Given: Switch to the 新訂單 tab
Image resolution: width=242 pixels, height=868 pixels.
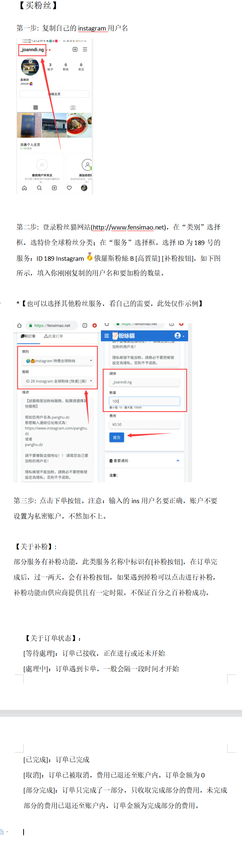Looking at the screenshot, I should pos(28,336).
